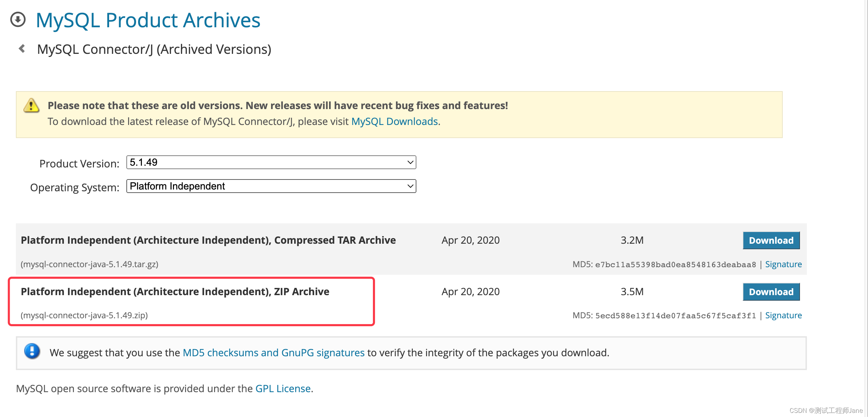Viewport: 868px width, 417px height.
Task: Go back using the left chevron arrow
Action: (x=22, y=49)
